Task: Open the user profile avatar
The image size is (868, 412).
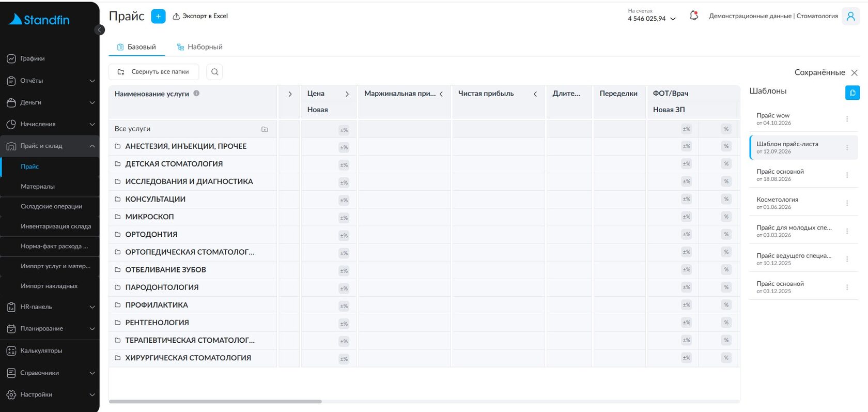Action: pyautogui.click(x=850, y=16)
